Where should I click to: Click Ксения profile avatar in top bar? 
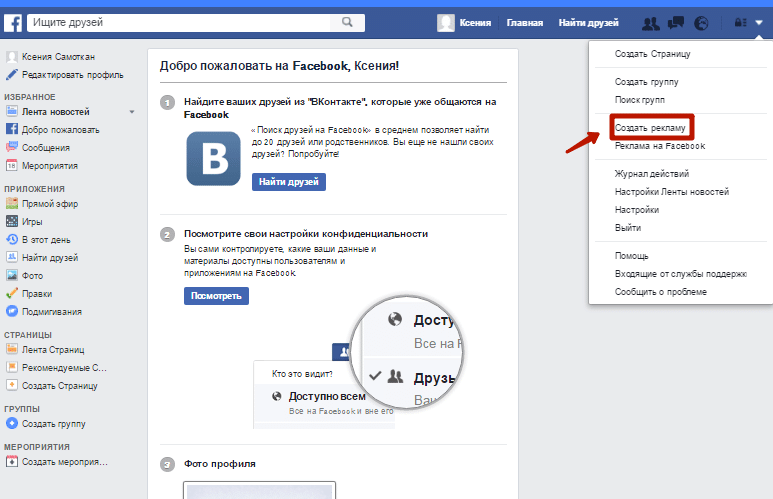click(x=446, y=23)
